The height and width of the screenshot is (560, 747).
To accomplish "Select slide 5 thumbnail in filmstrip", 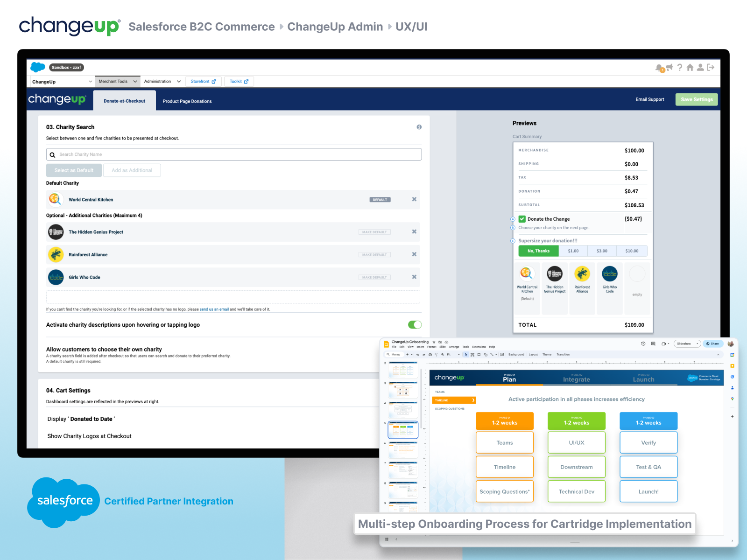I will tap(403, 430).
